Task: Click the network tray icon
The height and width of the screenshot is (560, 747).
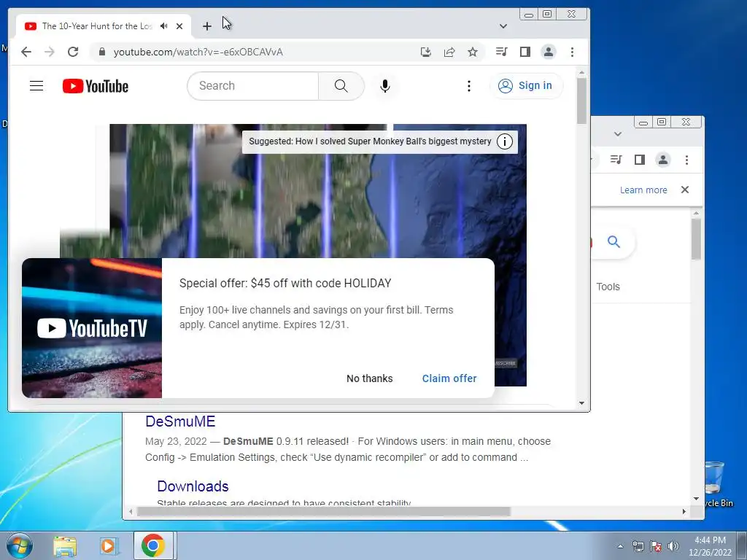Action: [x=638, y=546]
